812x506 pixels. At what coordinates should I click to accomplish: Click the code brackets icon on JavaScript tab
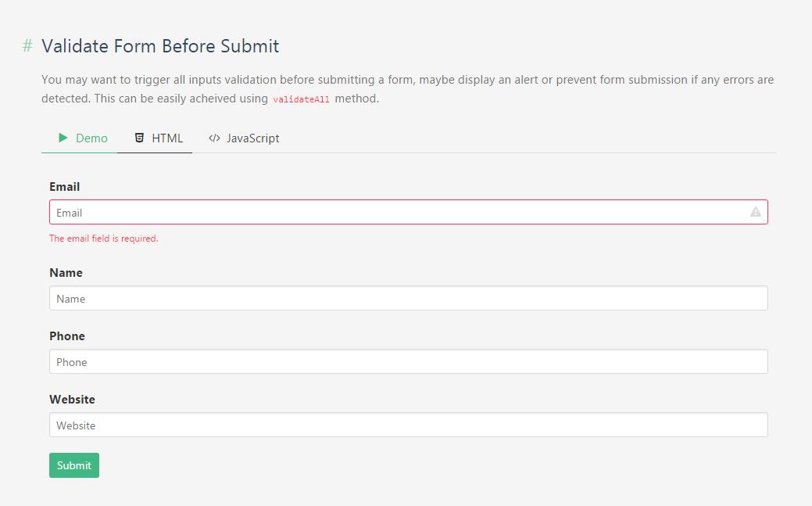[213, 138]
